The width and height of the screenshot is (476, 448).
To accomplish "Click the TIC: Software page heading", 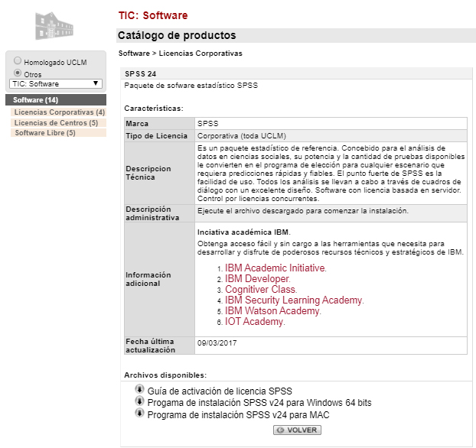I will (x=153, y=15).
